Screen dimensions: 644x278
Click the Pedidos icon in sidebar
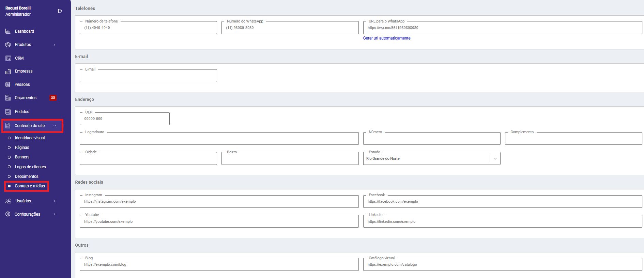[8, 112]
